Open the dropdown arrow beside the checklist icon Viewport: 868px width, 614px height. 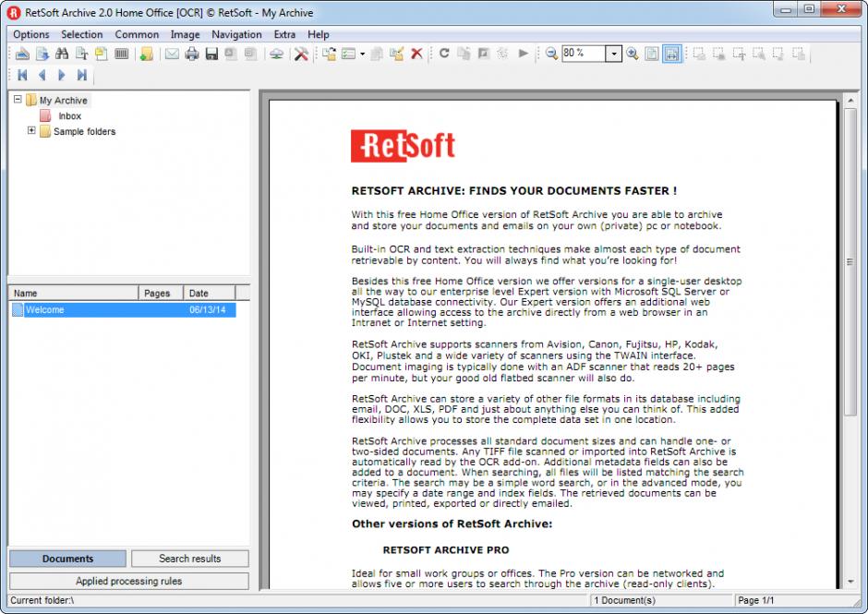[363, 54]
